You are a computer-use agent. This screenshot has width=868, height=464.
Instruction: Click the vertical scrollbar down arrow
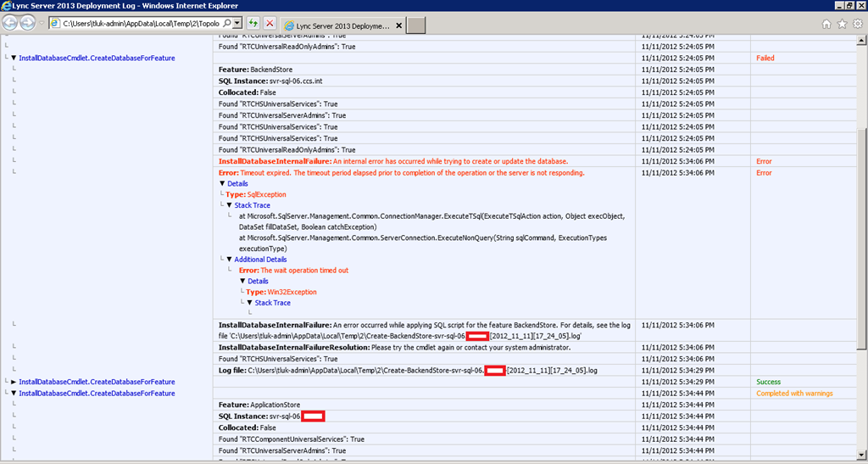(862, 456)
